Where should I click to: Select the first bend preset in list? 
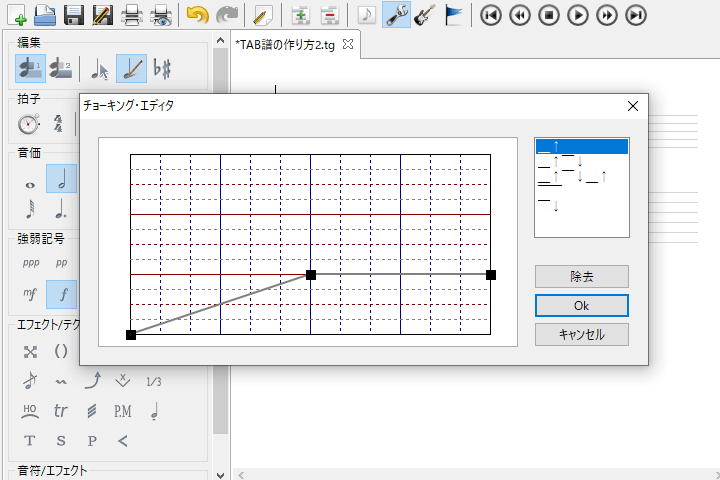(x=581, y=147)
